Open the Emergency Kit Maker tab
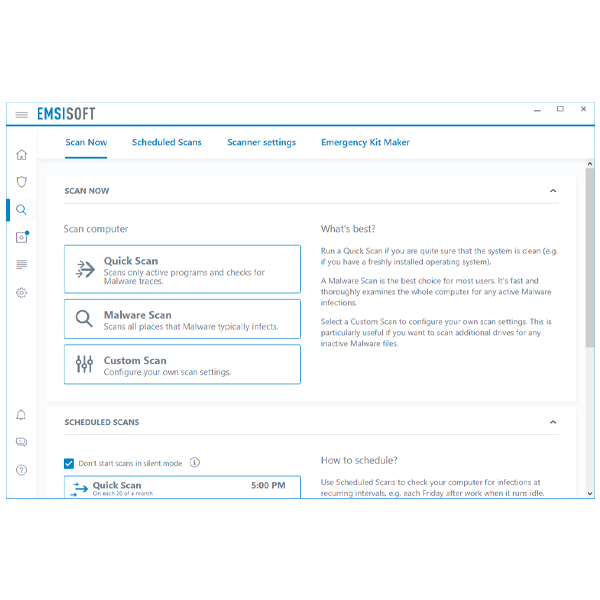 coord(365,142)
